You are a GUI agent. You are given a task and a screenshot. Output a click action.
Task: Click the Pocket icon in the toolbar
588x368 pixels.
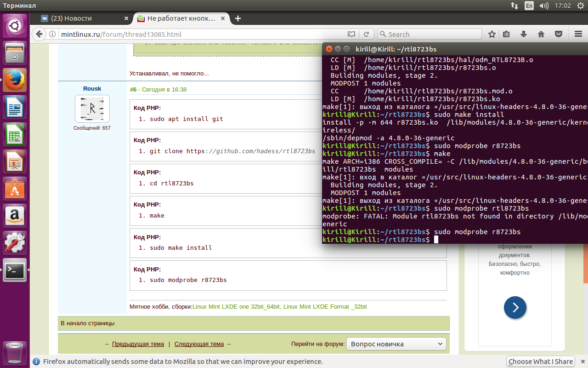click(x=558, y=34)
